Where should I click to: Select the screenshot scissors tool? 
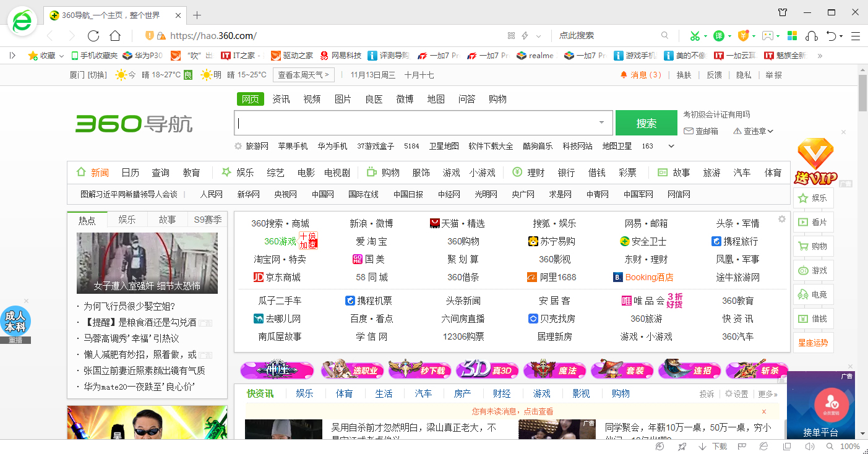pyautogui.click(x=695, y=35)
